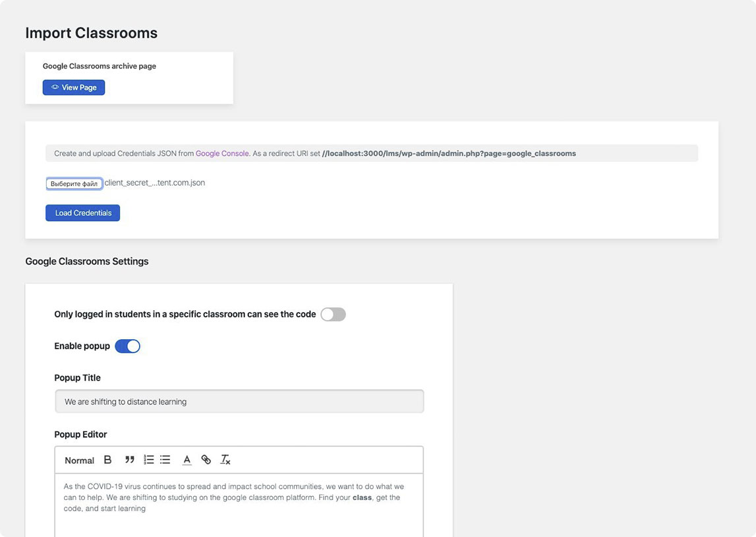Insert bullet list in Popup Editor
Viewport: 756px width, 537px height.
pyautogui.click(x=165, y=460)
